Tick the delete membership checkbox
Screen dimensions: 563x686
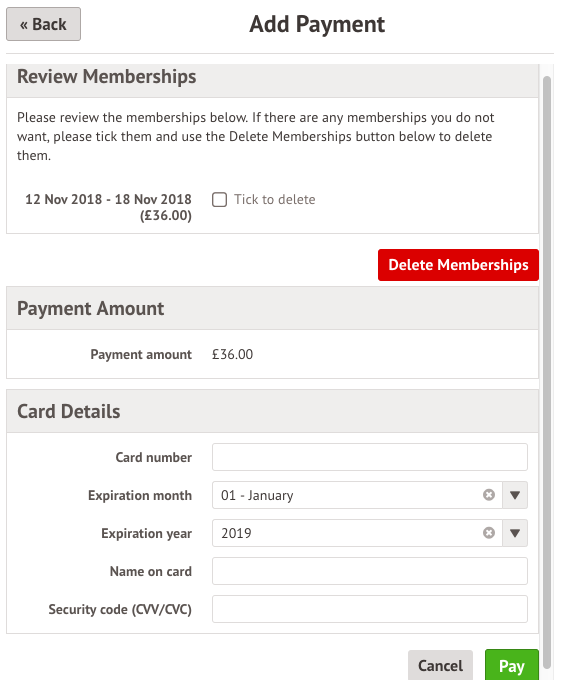pos(219,200)
